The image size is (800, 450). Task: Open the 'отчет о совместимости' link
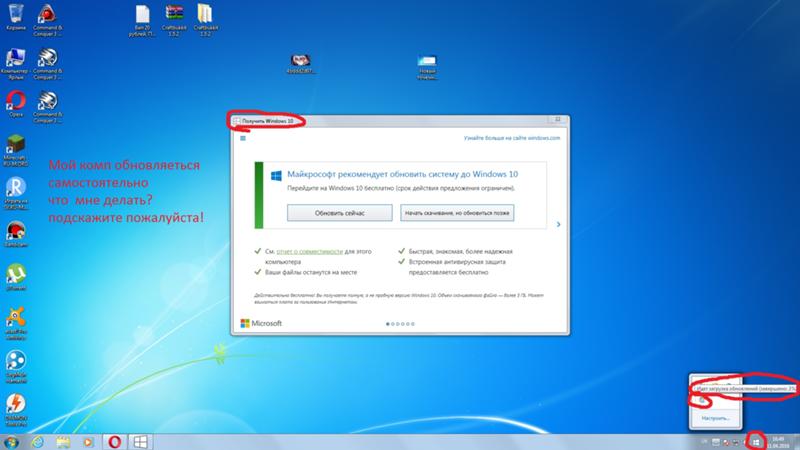point(310,252)
